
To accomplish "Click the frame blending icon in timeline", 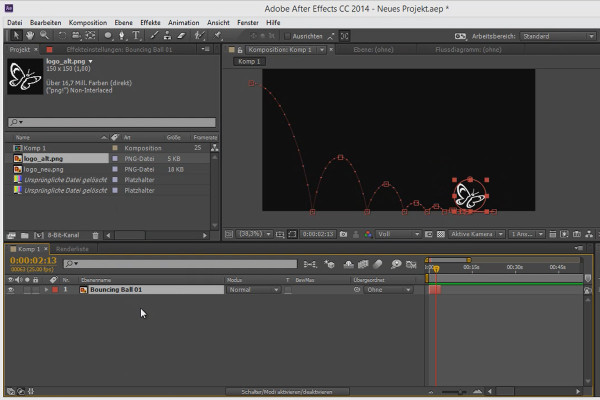I will (x=363, y=264).
